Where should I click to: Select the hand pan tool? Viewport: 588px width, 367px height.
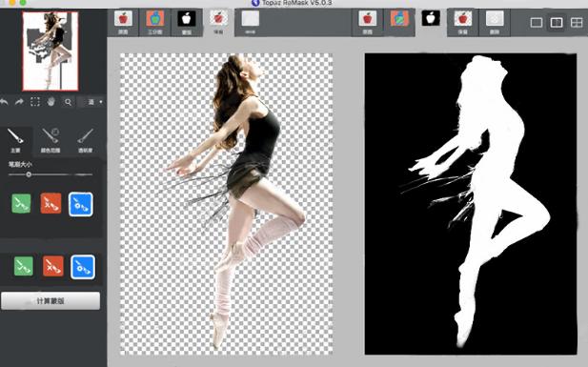(51, 102)
